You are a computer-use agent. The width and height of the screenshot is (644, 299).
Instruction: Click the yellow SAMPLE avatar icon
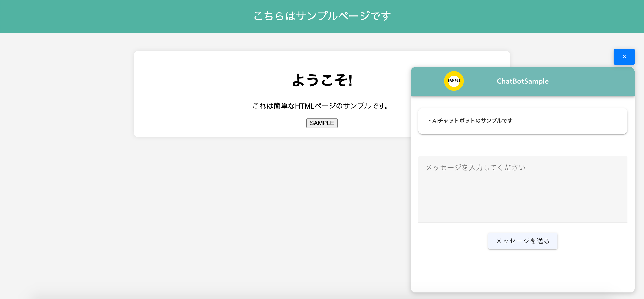pyautogui.click(x=454, y=81)
